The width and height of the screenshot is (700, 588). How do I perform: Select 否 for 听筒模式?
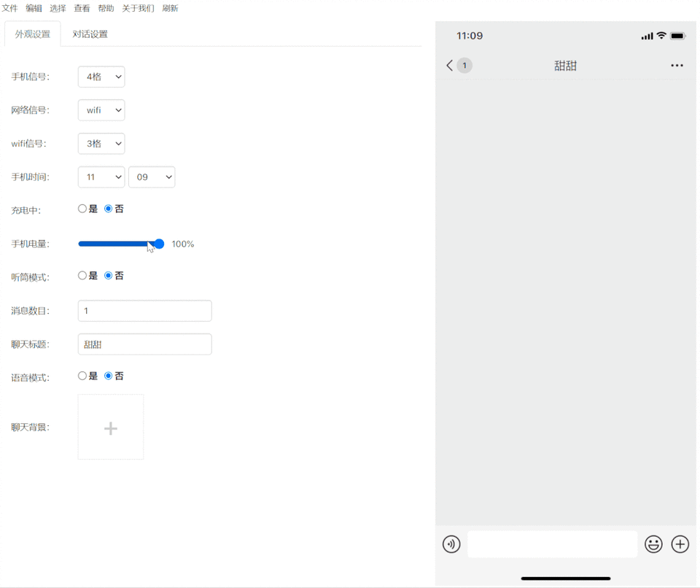[x=108, y=276]
